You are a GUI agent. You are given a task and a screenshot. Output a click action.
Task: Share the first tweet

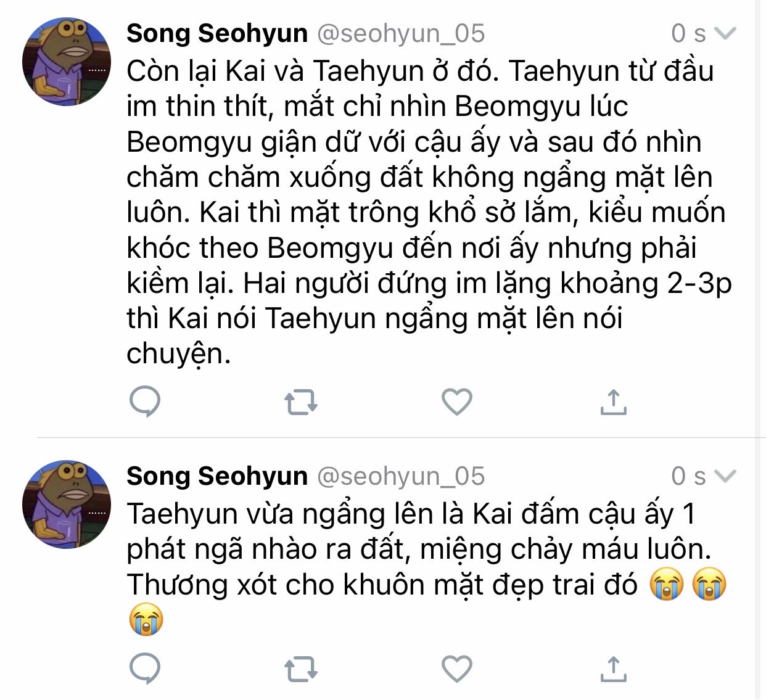pos(613,401)
